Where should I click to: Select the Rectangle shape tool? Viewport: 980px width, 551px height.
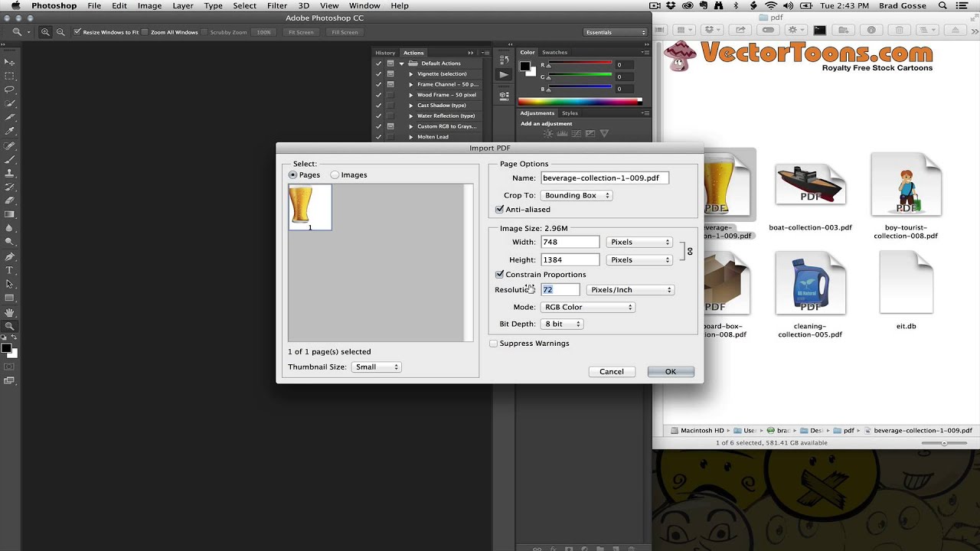(x=10, y=298)
